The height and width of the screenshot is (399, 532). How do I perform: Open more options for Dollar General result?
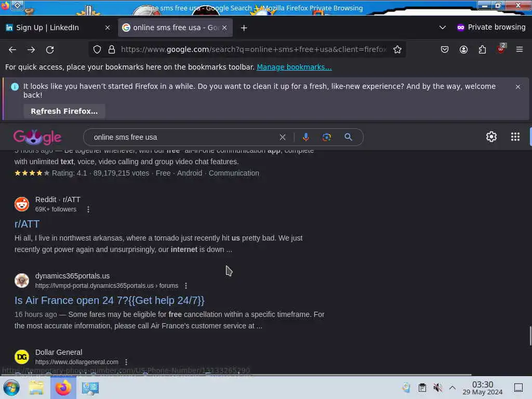coord(126,362)
